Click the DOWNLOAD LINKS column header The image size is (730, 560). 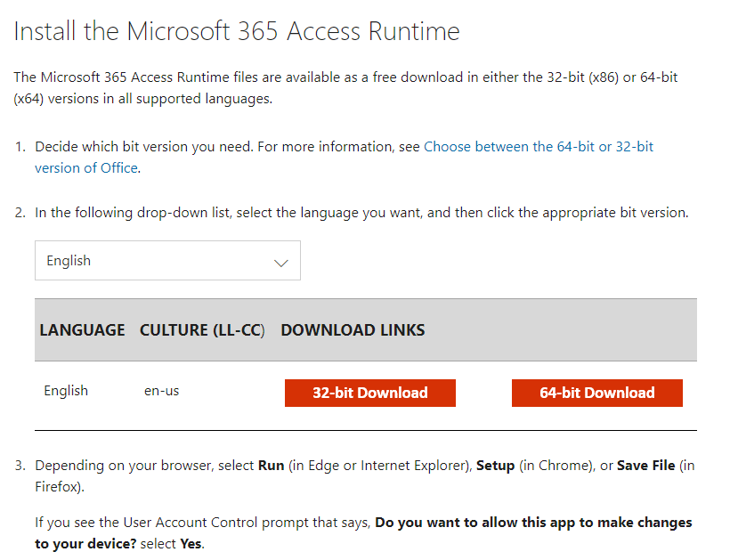353,329
